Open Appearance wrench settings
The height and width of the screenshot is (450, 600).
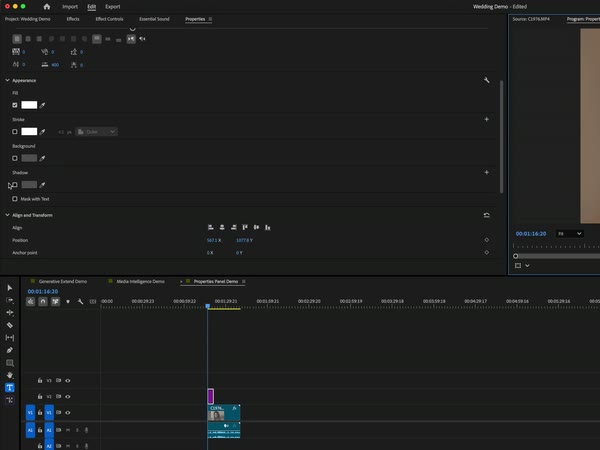[x=486, y=80]
